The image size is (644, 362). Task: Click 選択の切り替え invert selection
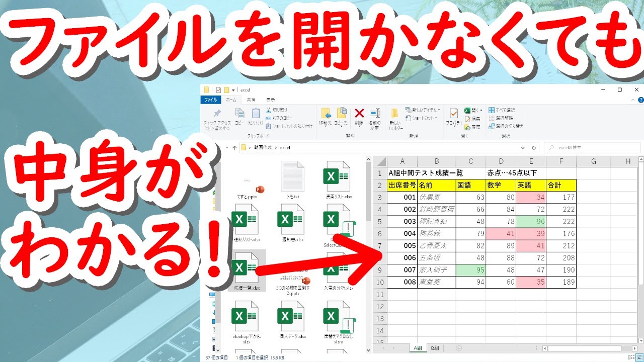click(509, 126)
